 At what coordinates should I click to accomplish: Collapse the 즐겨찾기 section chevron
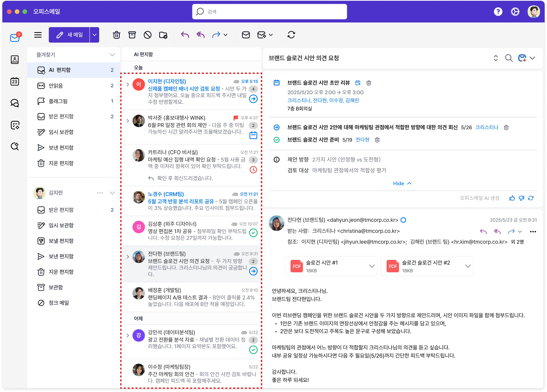tap(112, 55)
